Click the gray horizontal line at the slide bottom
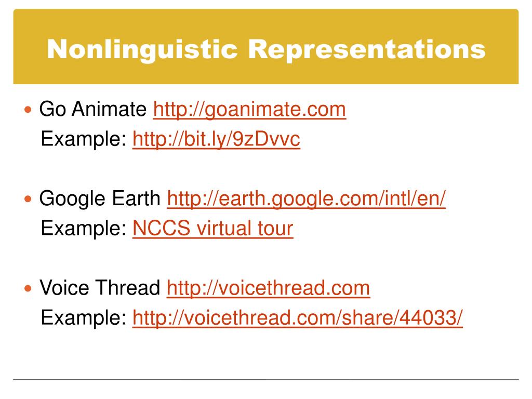This screenshot has width=532, height=399. 266,379
